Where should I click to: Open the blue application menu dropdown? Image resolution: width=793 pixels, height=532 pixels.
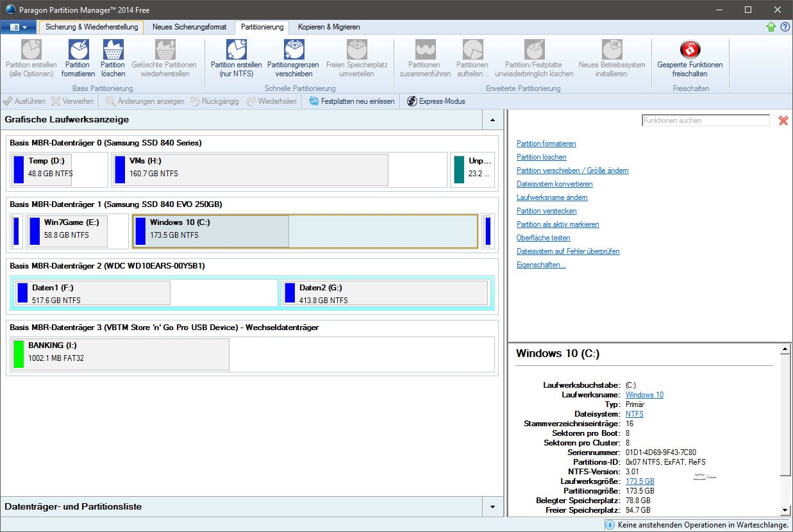coord(19,27)
